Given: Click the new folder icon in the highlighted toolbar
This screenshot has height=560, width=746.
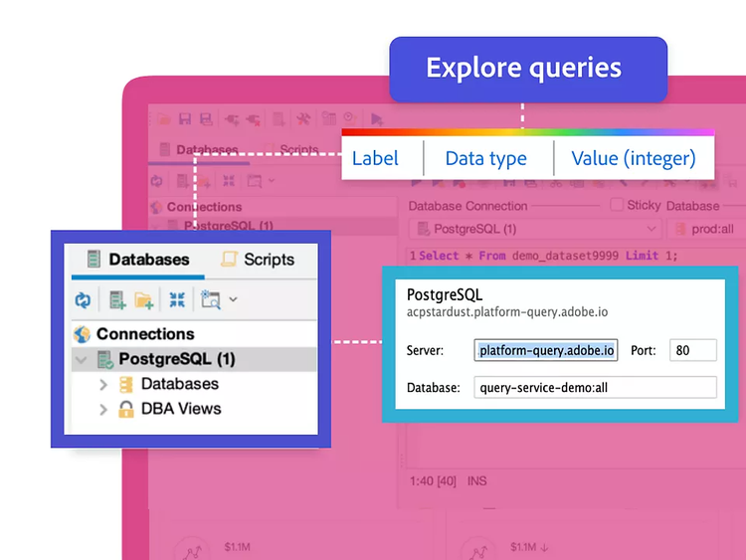Looking at the screenshot, I should coord(143,300).
